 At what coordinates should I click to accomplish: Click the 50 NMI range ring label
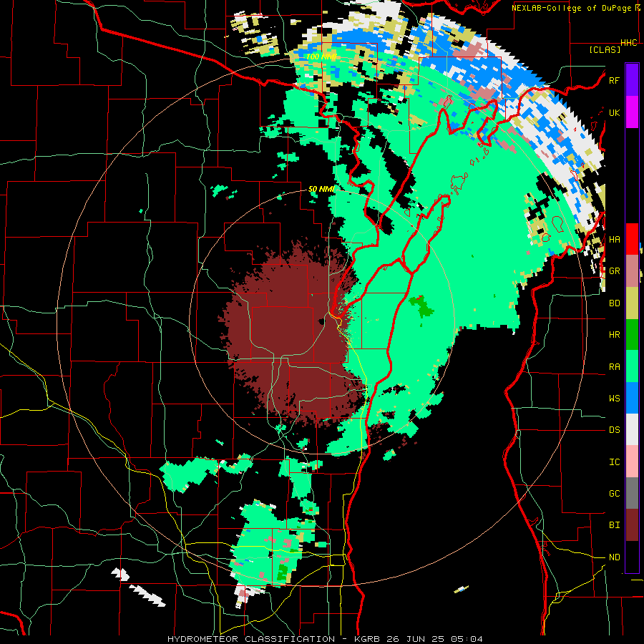pyautogui.click(x=321, y=189)
